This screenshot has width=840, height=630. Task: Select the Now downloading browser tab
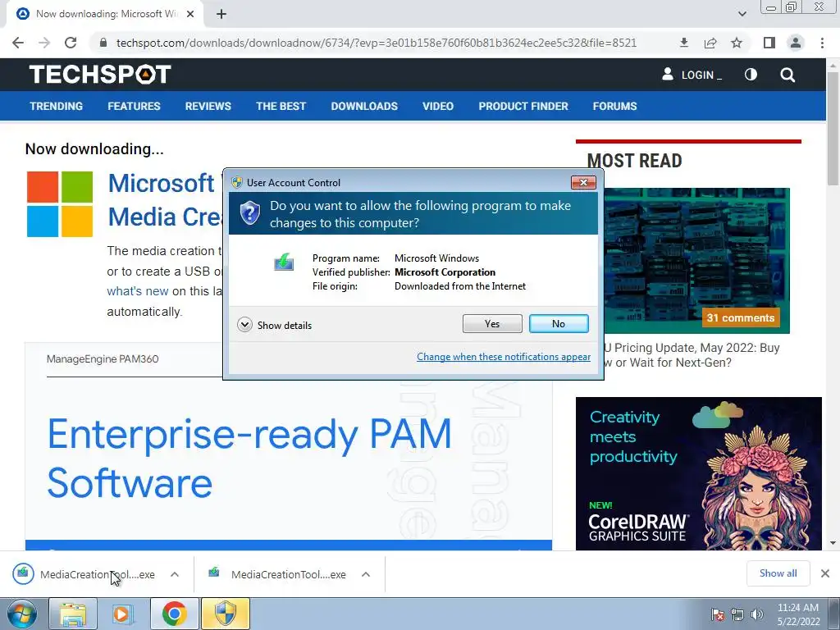104,15
